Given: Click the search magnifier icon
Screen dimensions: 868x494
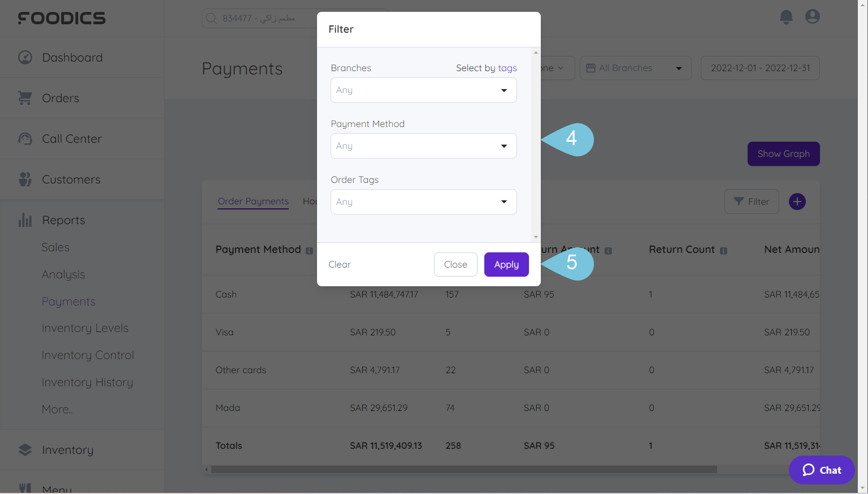Looking at the screenshot, I should click(x=211, y=18).
